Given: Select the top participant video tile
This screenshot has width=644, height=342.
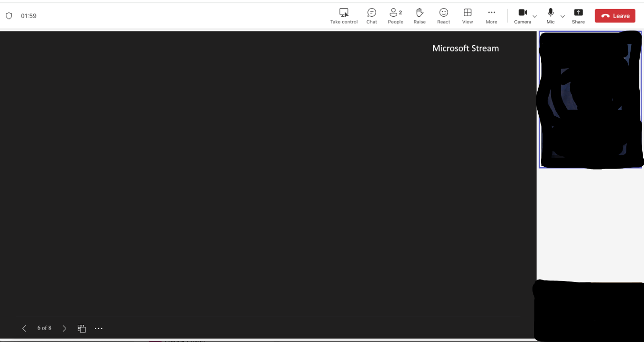Looking at the screenshot, I should [x=590, y=100].
